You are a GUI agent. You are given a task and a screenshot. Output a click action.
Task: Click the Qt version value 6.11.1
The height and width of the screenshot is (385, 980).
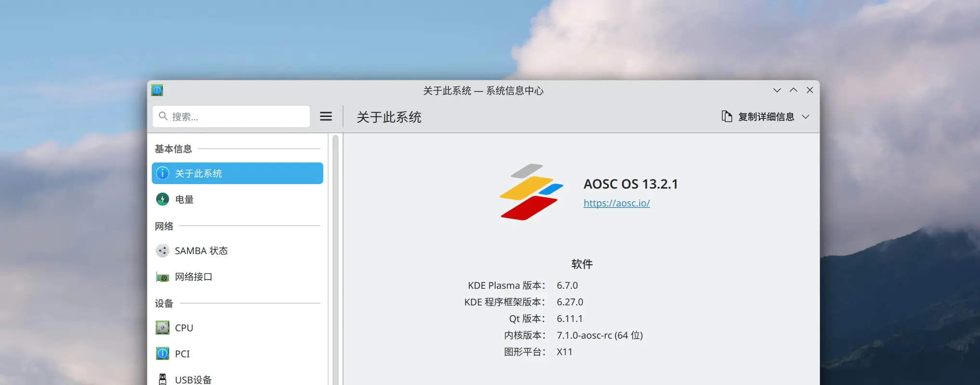(569, 319)
